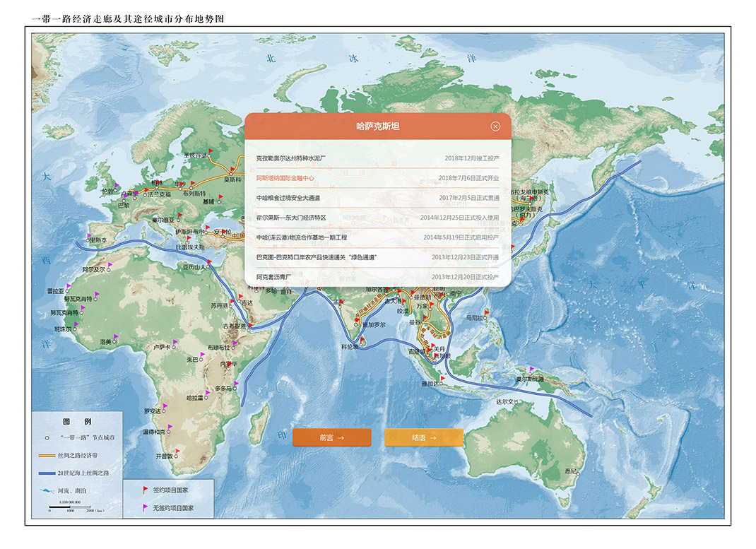The width and height of the screenshot is (756, 549).
Task: Select the purple flag at 卢萨卡
Action: tap(175, 343)
